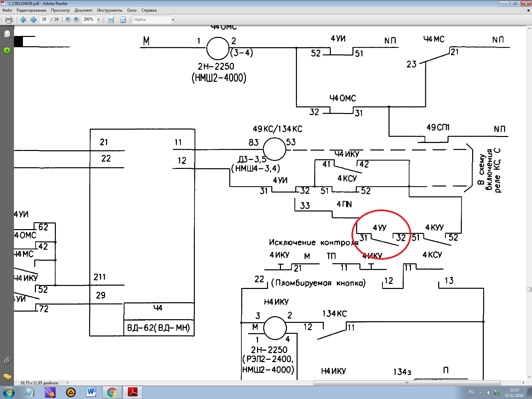Open the Файл menu
532x399 pixels.
pyautogui.click(x=7, y=10)
